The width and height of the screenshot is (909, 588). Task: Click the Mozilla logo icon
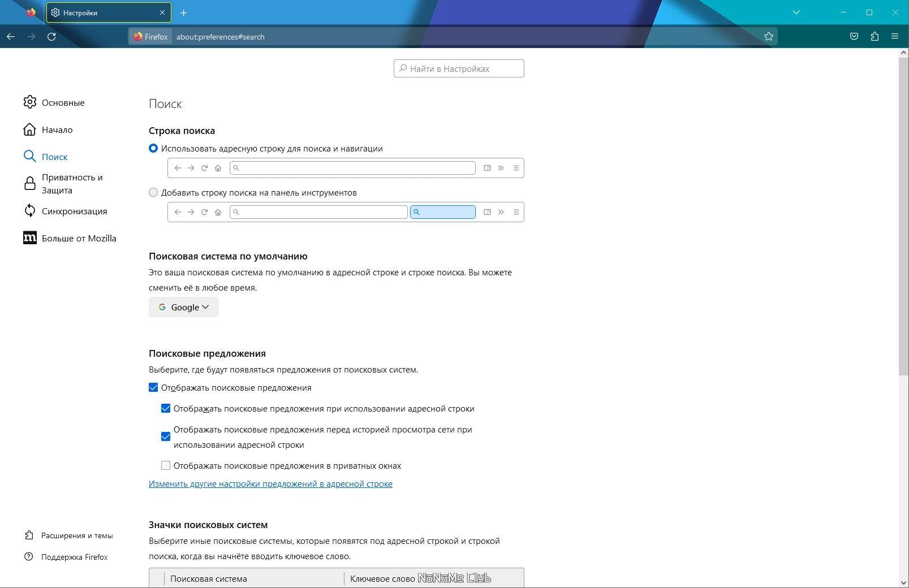pos(30,238)
